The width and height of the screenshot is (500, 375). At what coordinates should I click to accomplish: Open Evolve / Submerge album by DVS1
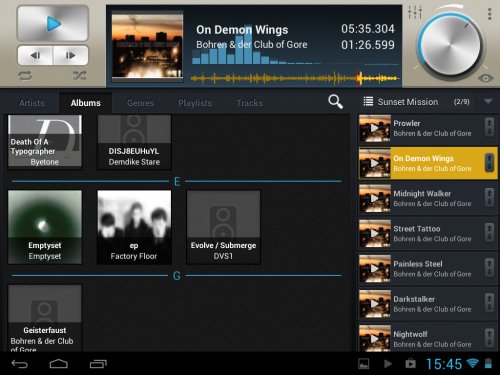pyautogui.click(x=223, y=227)
